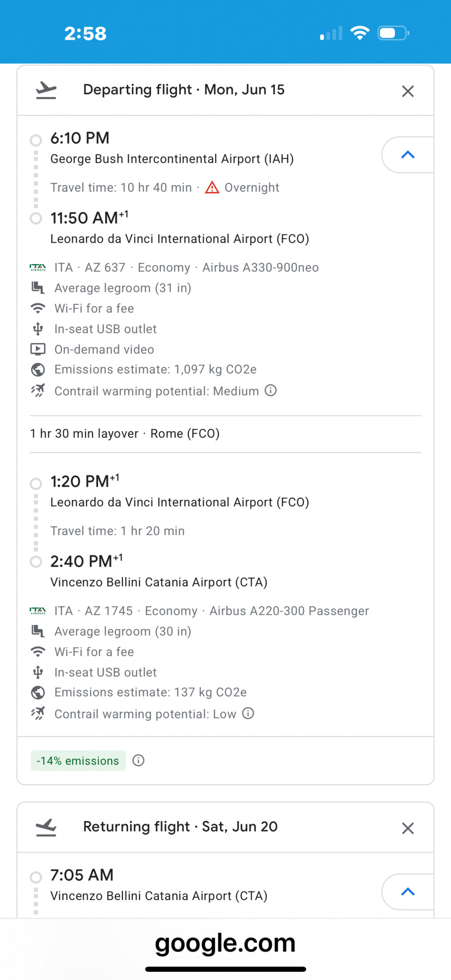Viewport: 451px width, 980px height.
Task: Select the 1 hr 30 min layover text
Action: (125, 434)
